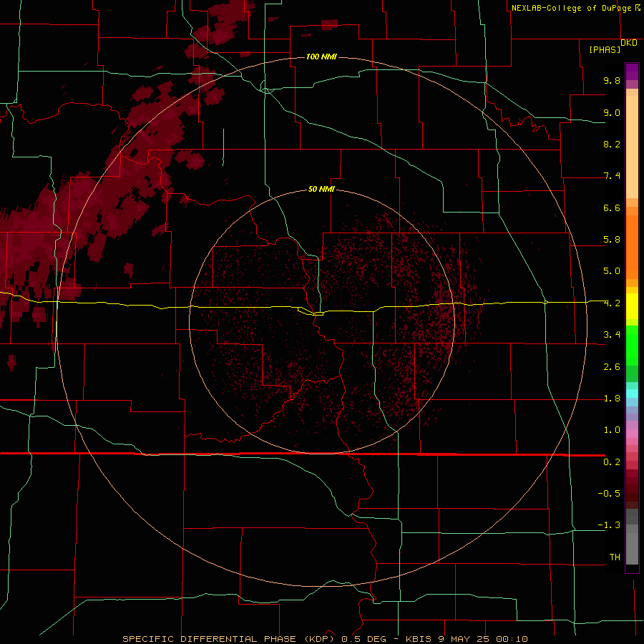Screen dimensions: 644x644
Task: Click the TH threshold label on scale
Action: point(615,557)
